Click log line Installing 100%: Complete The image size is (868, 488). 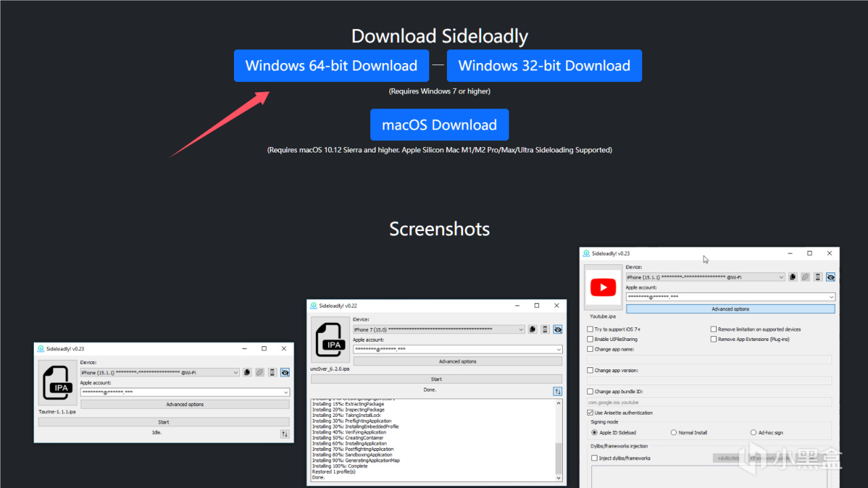[x=340, y=466]
